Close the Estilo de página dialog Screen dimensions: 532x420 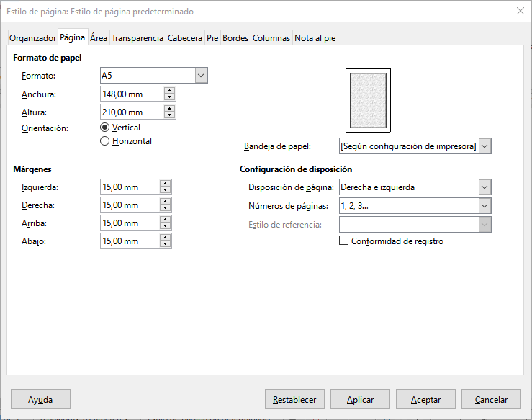click(520, 12)
